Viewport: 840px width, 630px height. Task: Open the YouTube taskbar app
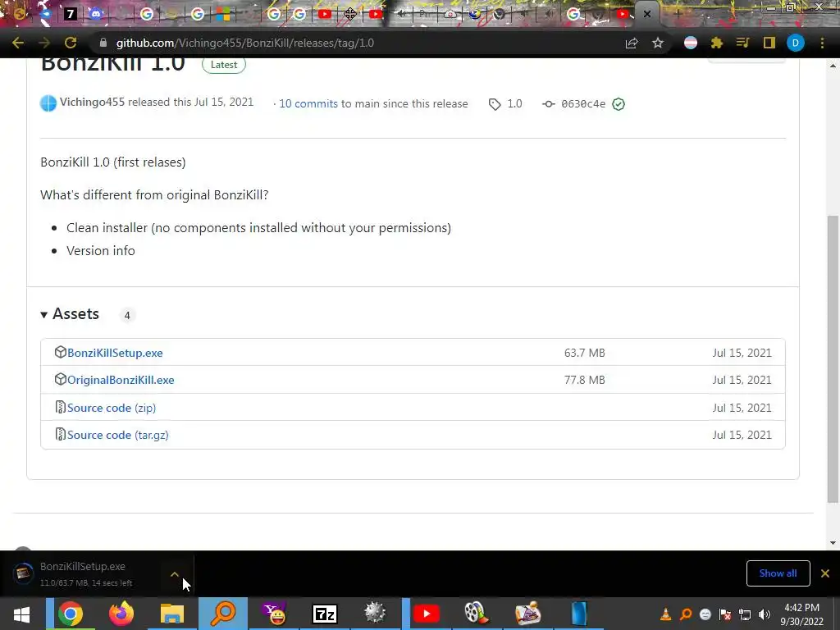pos(427,614)
